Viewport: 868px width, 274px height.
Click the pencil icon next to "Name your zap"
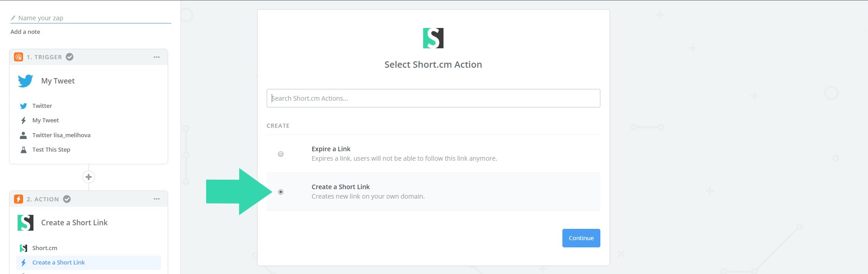coord(12,17)
